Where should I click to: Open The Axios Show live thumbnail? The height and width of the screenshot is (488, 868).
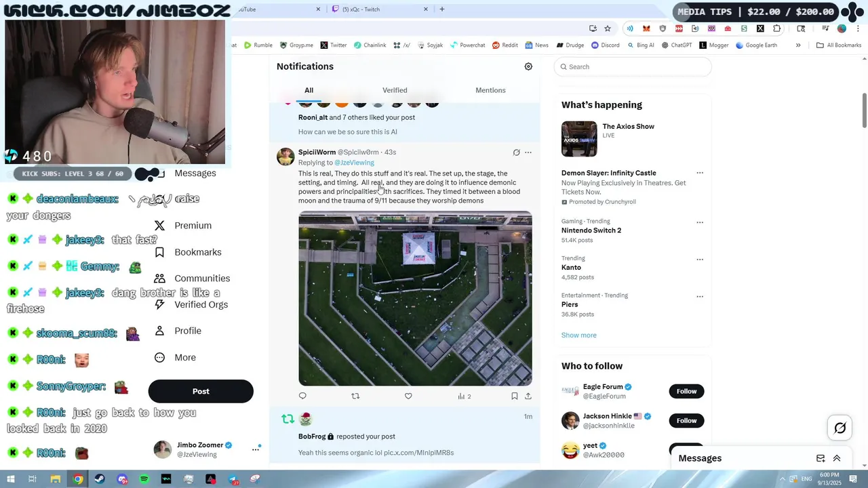[579, 139]
